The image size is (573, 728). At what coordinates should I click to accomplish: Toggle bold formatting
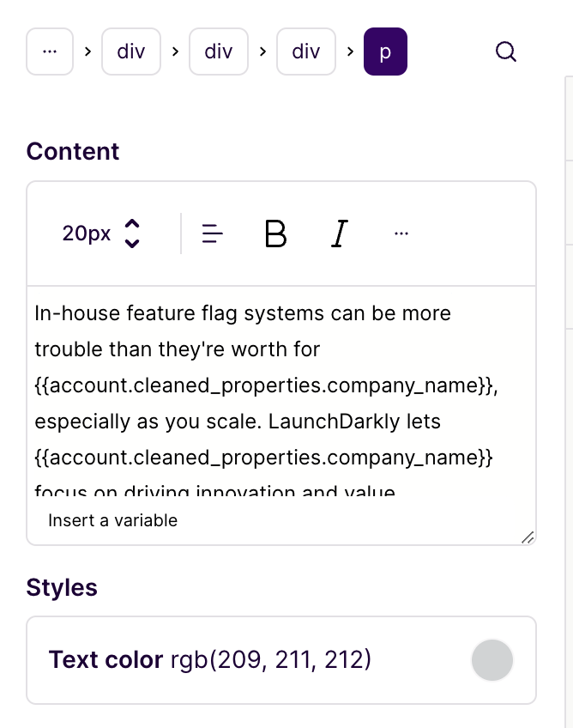pyautogui.click(x=275, y=233)
